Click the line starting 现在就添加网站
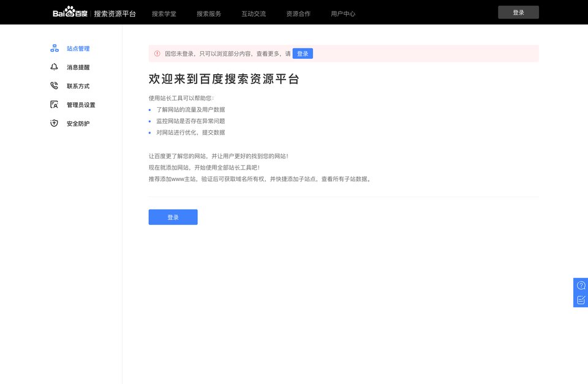The image size is (588, 384). [x=205, y=167]
